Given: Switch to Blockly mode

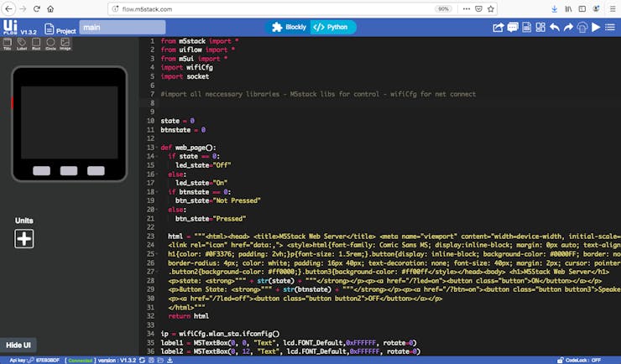Looking at the screenshot, I should (x=289, y=27).
